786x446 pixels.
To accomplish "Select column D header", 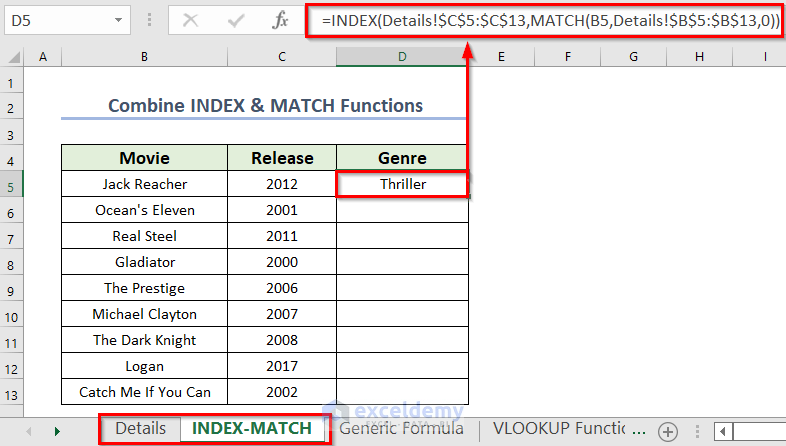I will pyautogui.click(x=402, y=59).
